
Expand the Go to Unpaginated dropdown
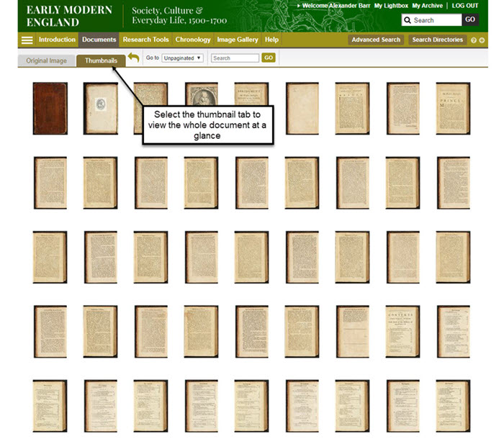tap(182, 58)
